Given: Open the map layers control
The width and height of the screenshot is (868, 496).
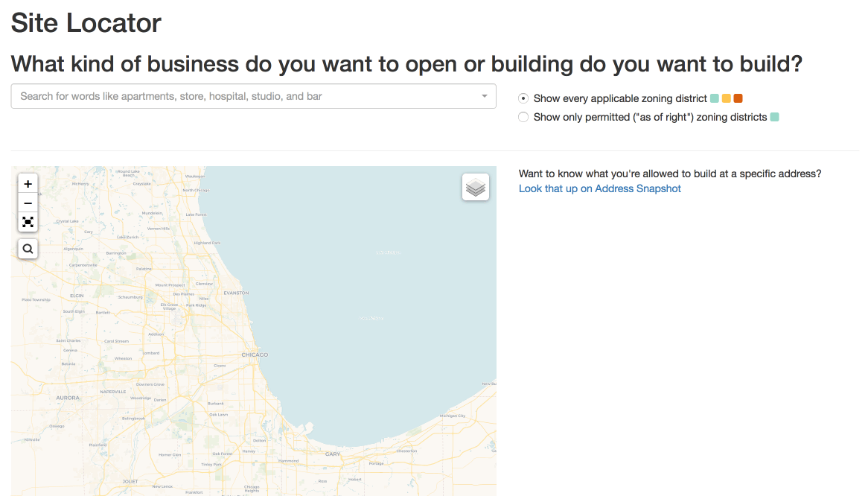Looking at the screenshot, I should click(x=476, y=187).
